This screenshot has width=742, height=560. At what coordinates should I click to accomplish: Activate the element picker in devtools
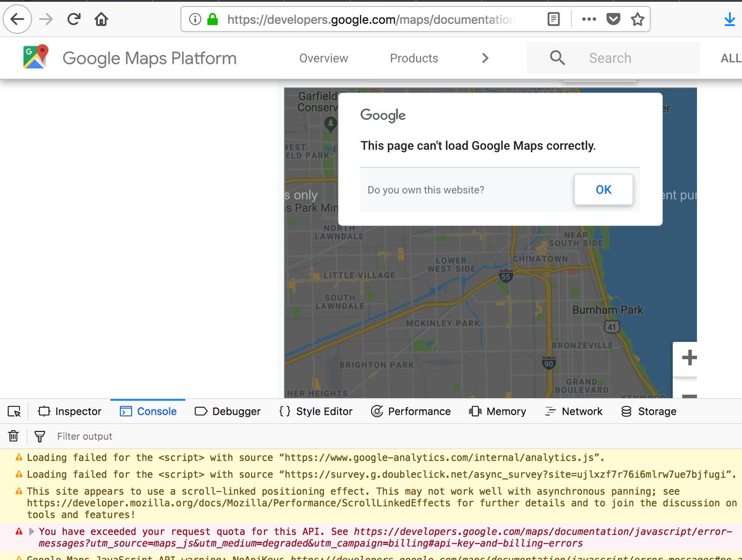click(x=14, y=412)
